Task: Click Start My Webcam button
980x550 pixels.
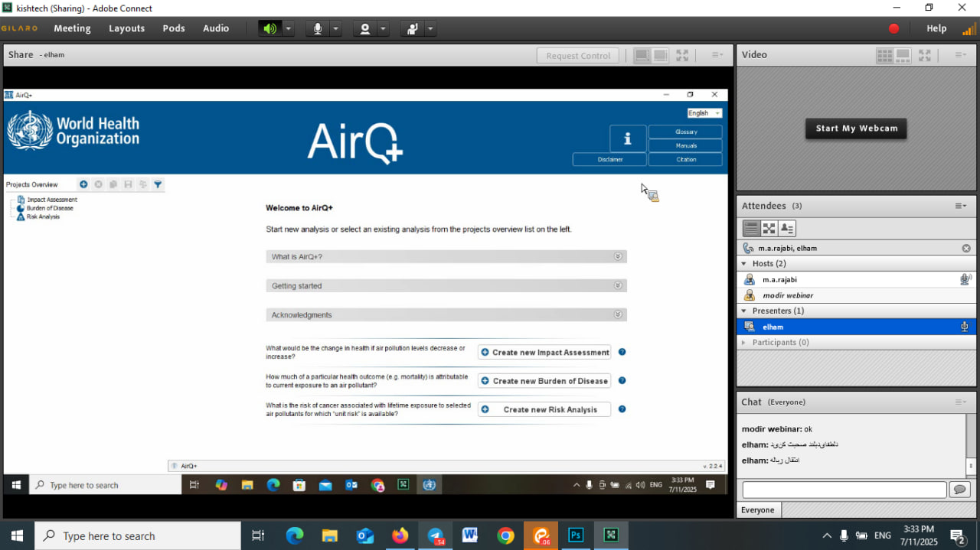Action: tap(856, 129)
